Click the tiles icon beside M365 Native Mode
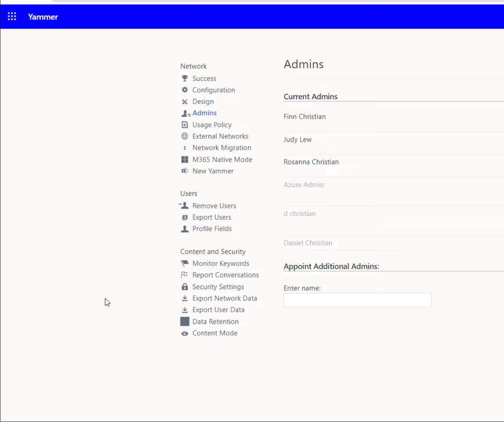 point(185,159)
